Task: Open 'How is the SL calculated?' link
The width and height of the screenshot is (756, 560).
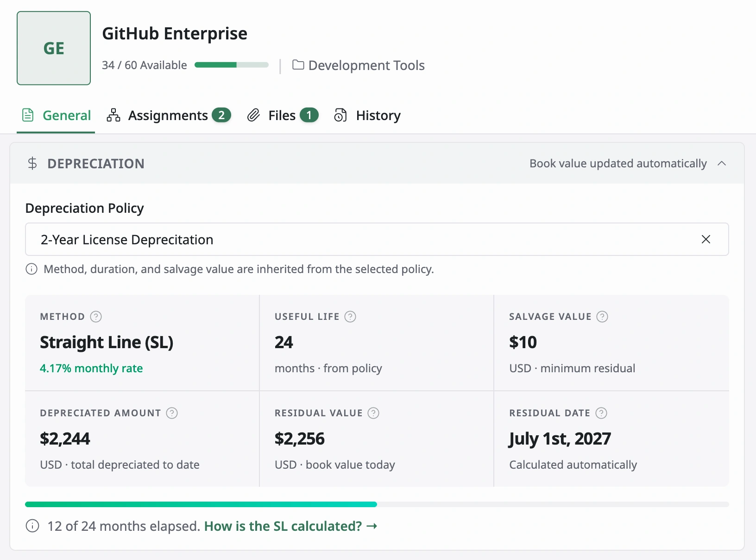Action: pos(291,526)
